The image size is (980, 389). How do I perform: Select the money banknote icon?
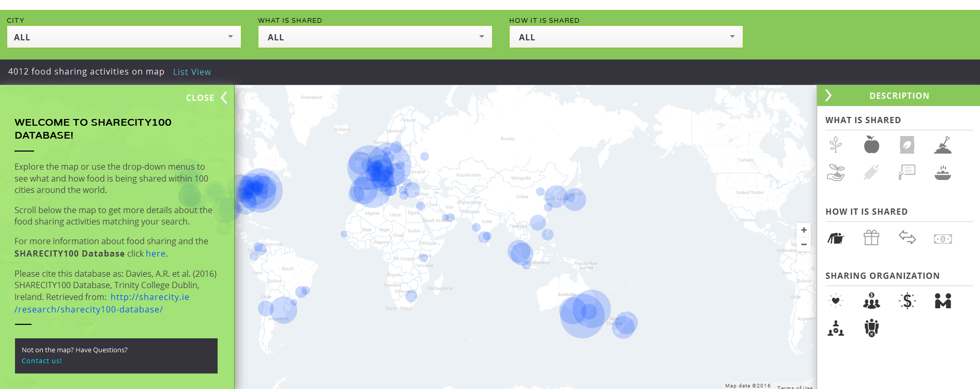coord(943,239)
